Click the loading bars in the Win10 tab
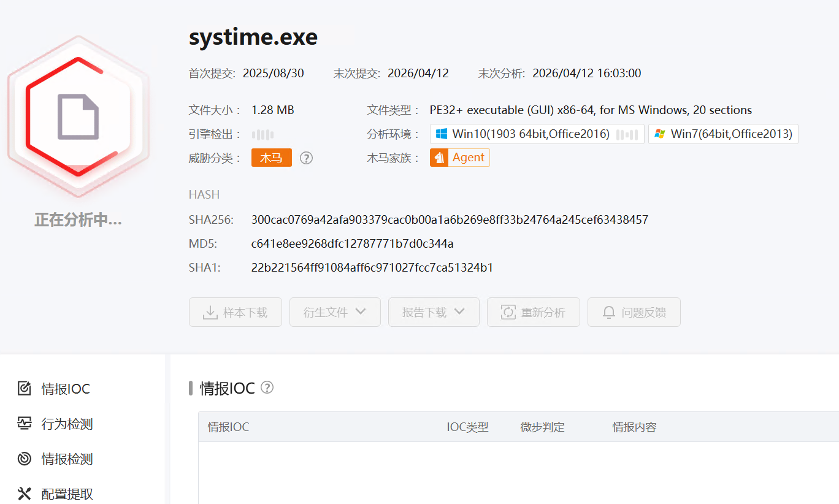 pos(627,134)
